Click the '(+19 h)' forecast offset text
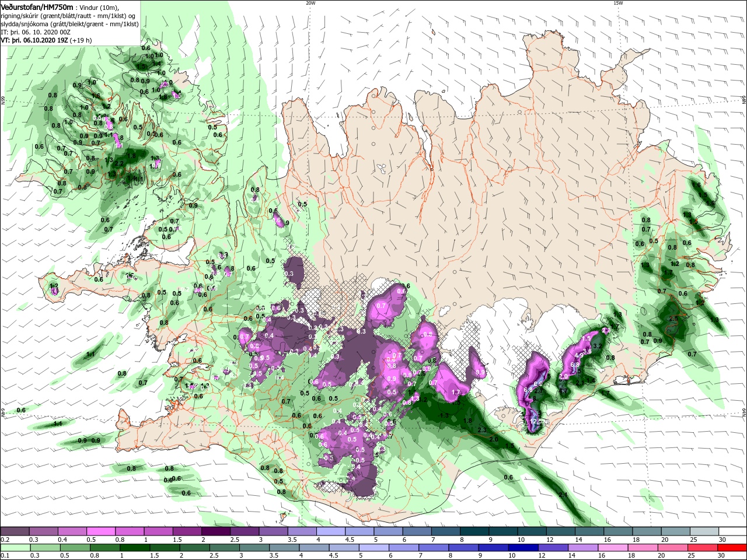 point(81,40)
